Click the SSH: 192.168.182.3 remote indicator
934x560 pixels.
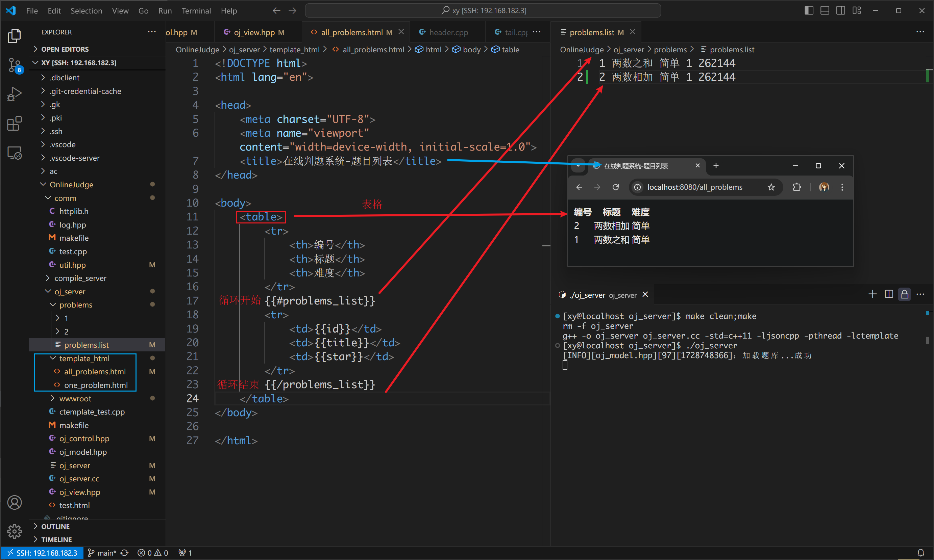42,553
